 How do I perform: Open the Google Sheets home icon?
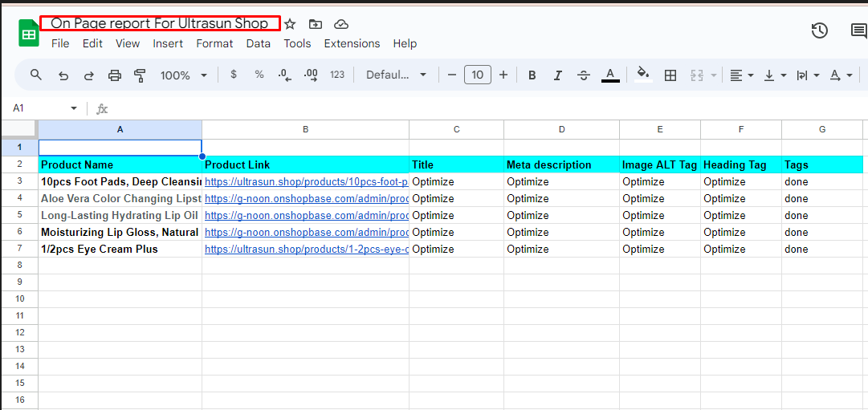point(29,33)
